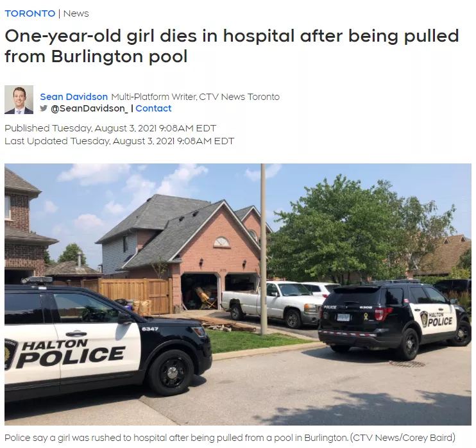
Task: Click the Contact link
Action: point(153,108)
